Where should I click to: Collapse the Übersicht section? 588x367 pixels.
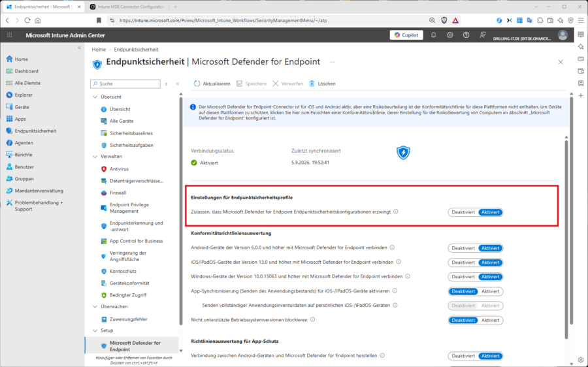pyautogui.click(x=95, y=97)
